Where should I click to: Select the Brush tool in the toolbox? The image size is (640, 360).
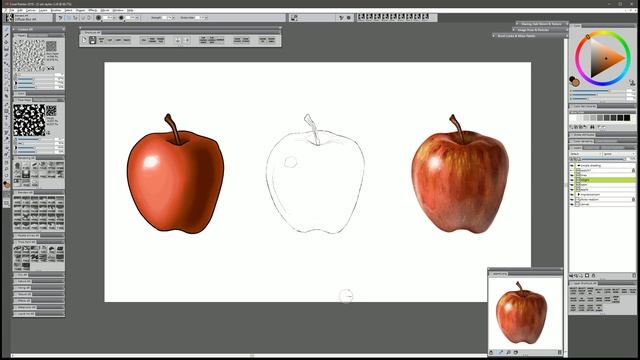(7, 29)
